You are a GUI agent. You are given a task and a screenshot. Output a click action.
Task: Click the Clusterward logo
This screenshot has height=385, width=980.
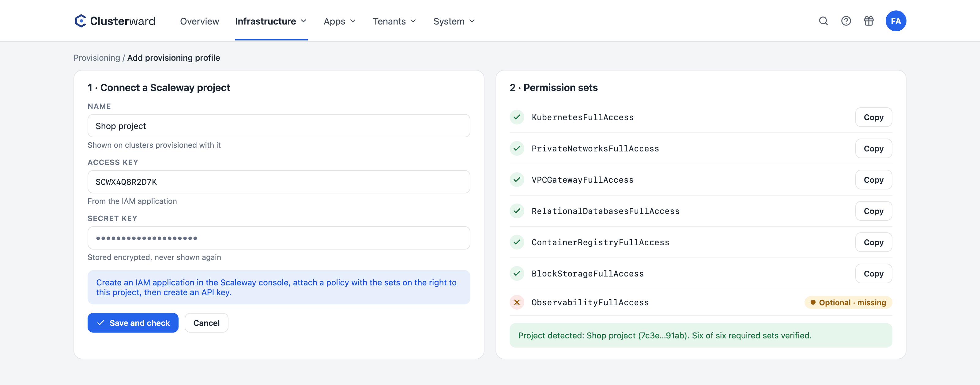click(x=115, y=21)
